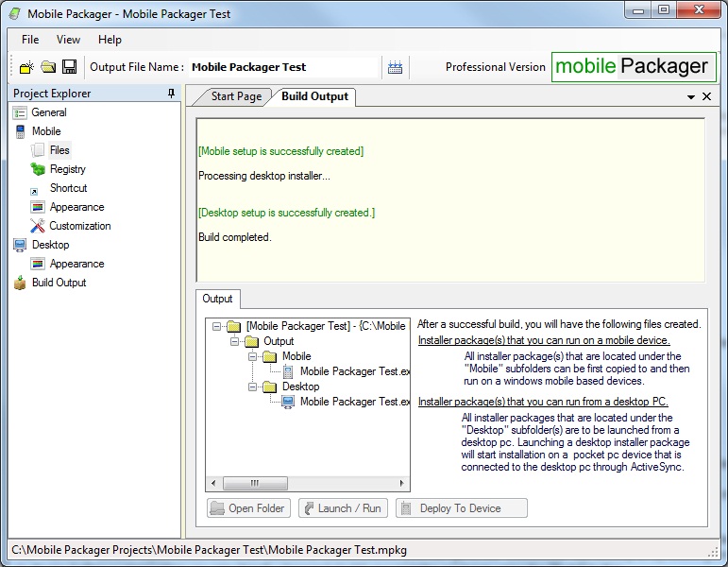Collapse the Output folder node
728x567 pixels.
pos(234,341)
